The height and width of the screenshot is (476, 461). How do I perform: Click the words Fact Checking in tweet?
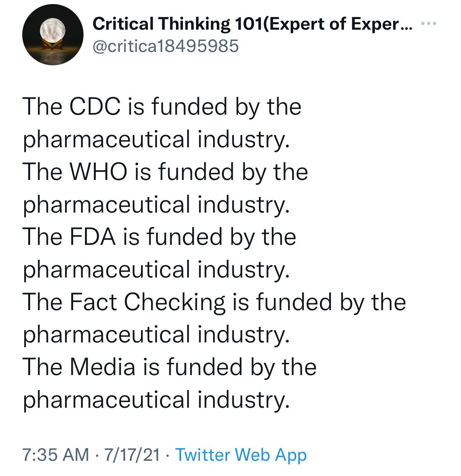click(147, 302)
